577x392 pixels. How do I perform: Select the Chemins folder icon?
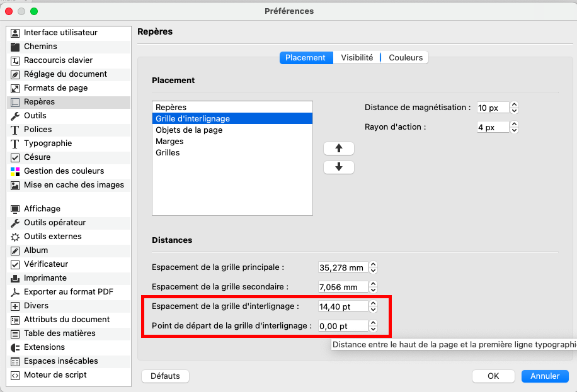click(16, 47)
